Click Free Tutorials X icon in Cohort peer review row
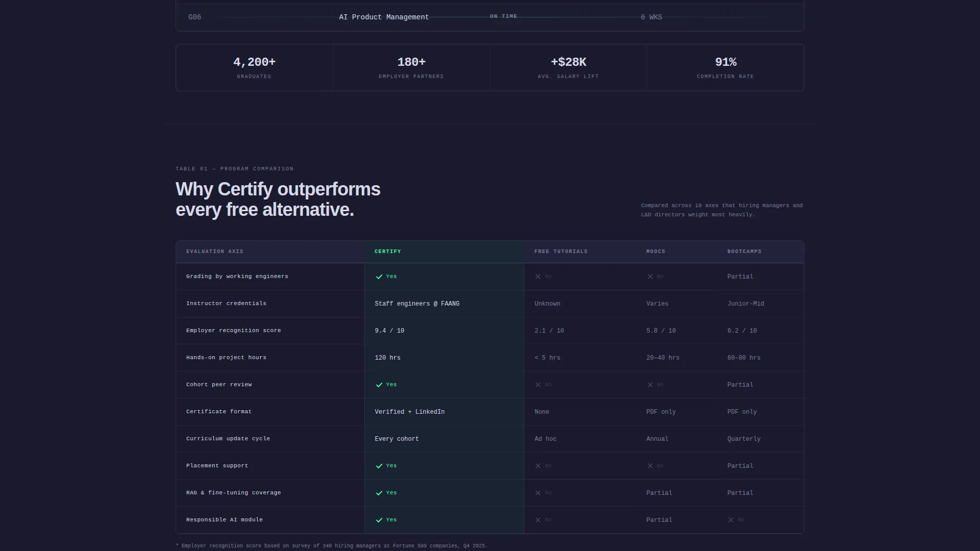980x551 pixels. tap(538, 385)
